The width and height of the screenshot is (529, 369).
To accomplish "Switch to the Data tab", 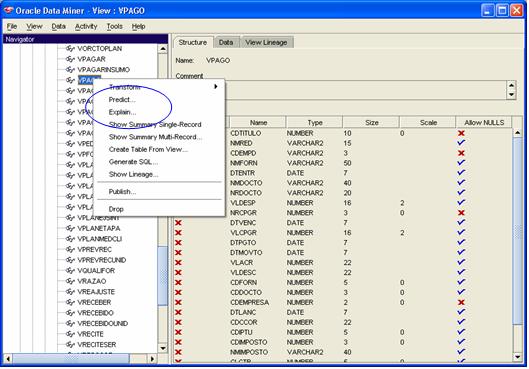I will [x=226, y=42].
